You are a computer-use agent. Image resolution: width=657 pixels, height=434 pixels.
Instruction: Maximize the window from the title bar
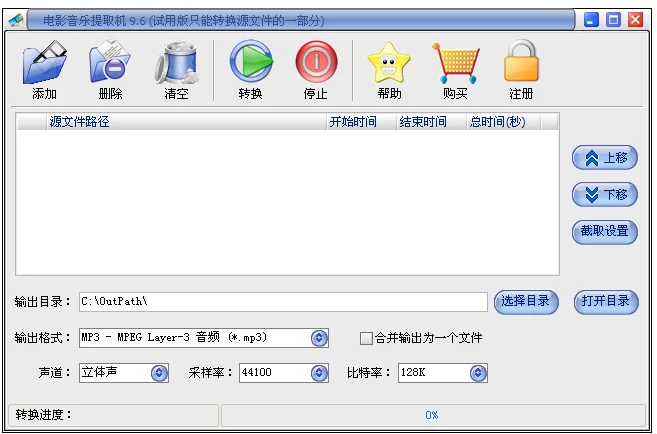tap(613, 20)
